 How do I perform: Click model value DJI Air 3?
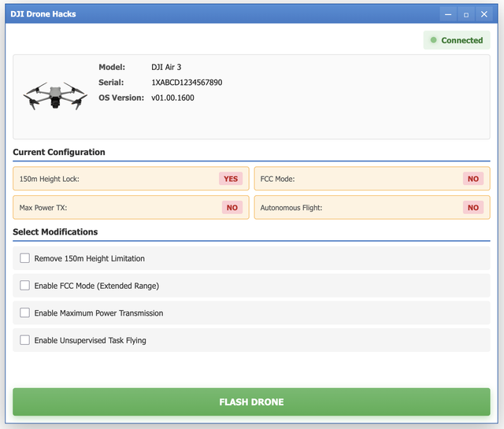pyautogui.click(x=166, y=67)
